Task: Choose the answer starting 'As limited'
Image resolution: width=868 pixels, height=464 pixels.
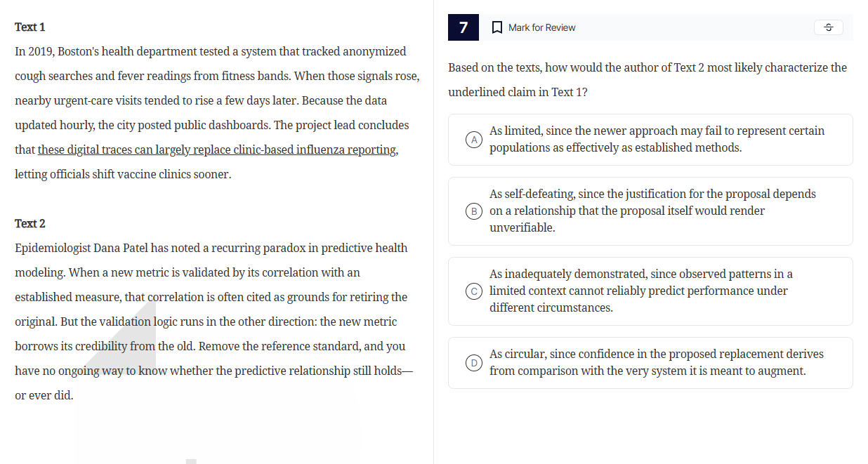Action: (657, 140)
